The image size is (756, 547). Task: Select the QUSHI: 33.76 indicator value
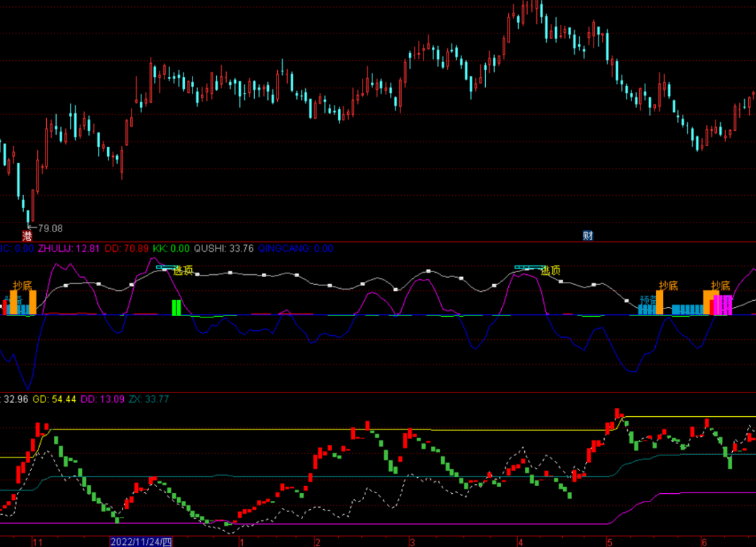(x=224, y=249)
